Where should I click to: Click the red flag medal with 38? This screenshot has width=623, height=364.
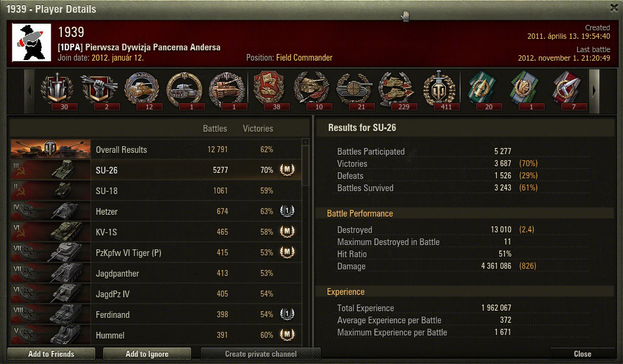click(269, 90)
